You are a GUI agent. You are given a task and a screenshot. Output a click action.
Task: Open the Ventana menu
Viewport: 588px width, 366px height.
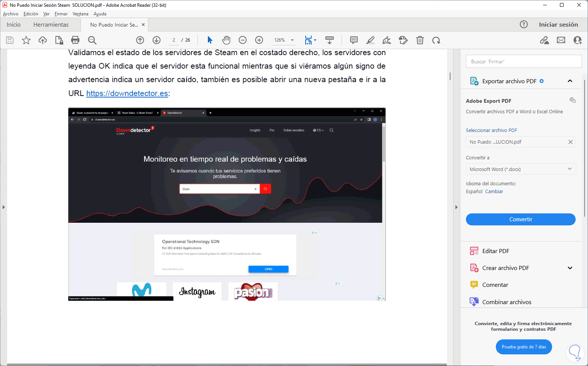(81, 14)
